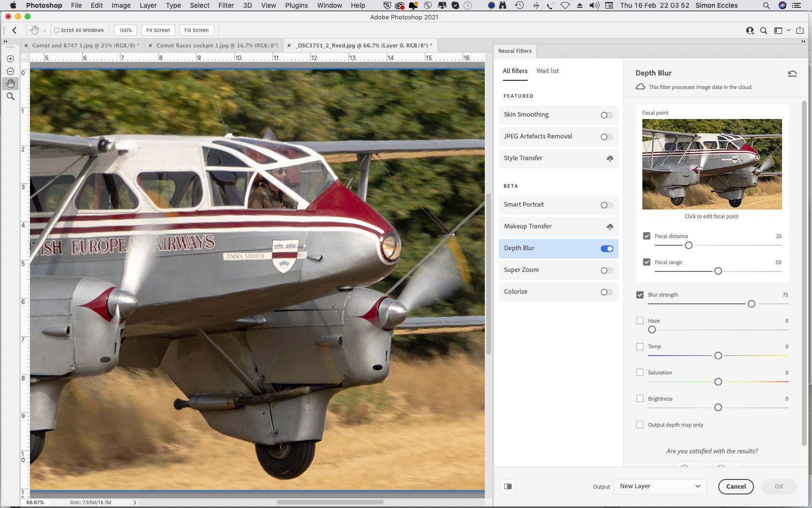
Task: Click the Focal range slider handle
Action: pyautogui.click(x=718, y=271)
